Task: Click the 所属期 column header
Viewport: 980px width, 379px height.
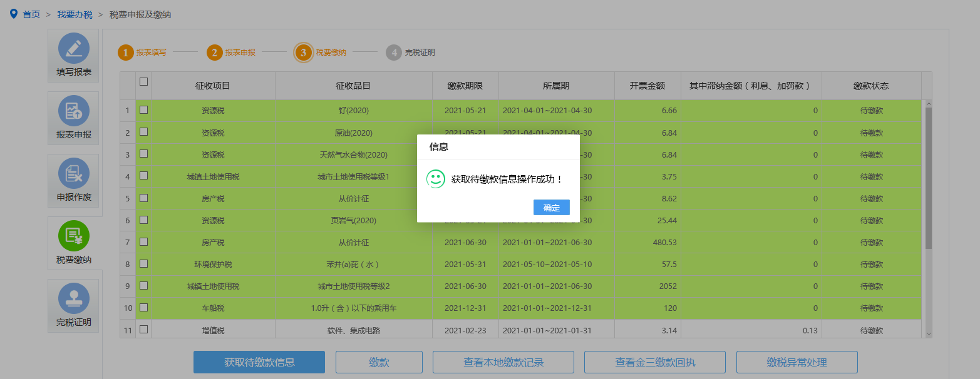Action: [x=556, y=86]
